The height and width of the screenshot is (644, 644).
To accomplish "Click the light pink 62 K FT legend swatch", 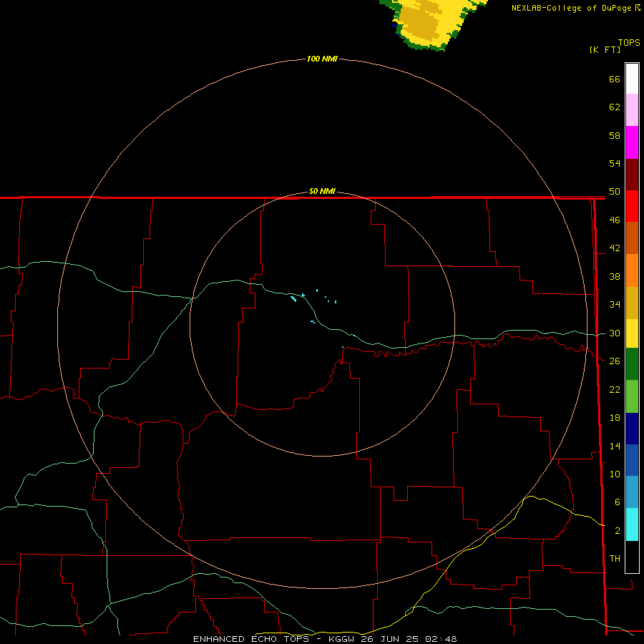I will [632, 110].
